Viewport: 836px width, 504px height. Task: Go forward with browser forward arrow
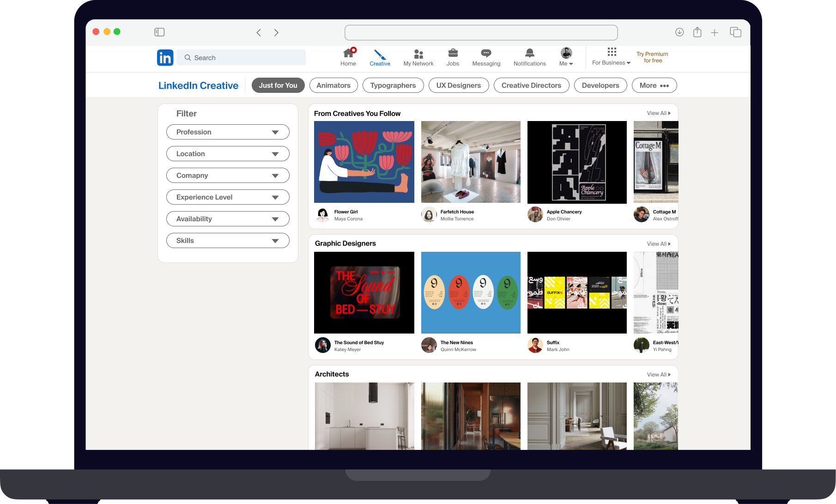(x=276, y=32)
